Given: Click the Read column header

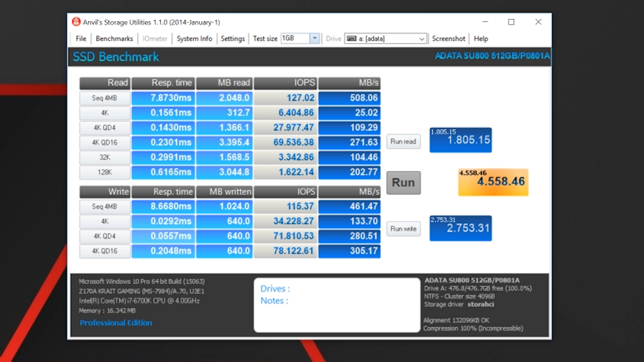Looking at the screenshot, I should pos(105,83).
